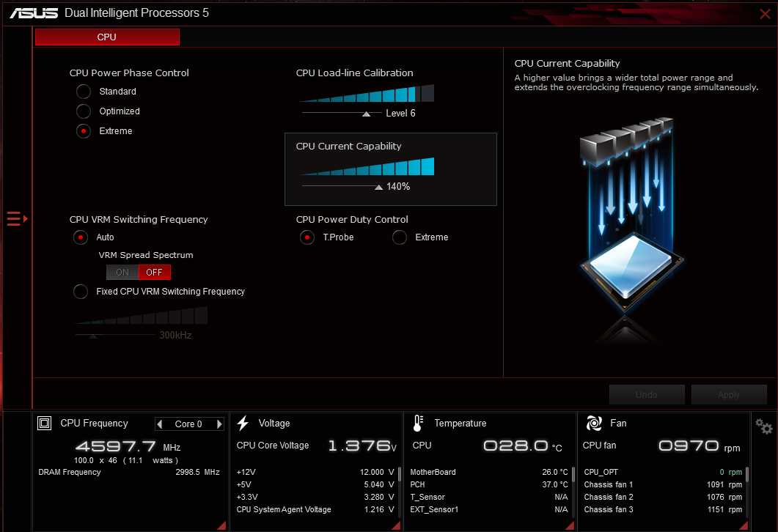
Task: Turn VRM Spread Spectrum ON
Action: [122, 272]
